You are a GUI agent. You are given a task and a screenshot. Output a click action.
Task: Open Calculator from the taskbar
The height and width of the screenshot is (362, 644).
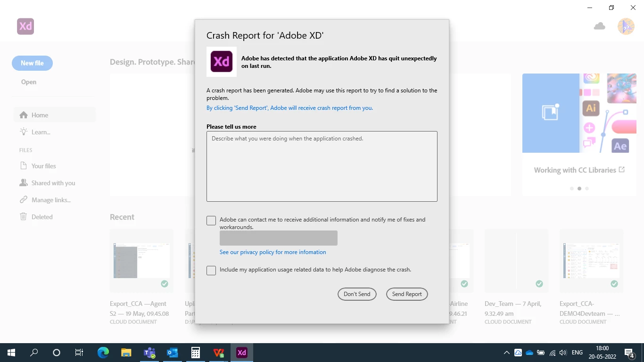point(195,353)
